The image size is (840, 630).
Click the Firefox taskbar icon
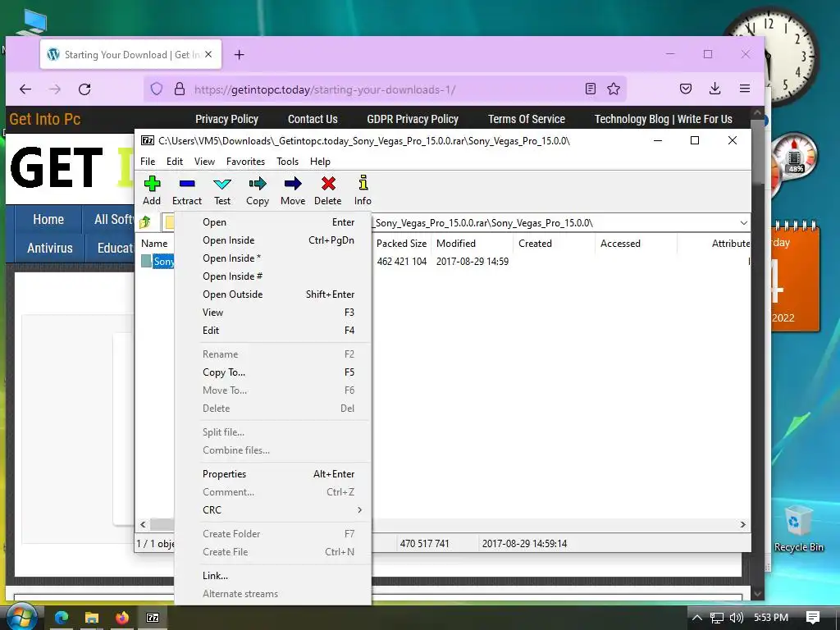tap(122, 618)
